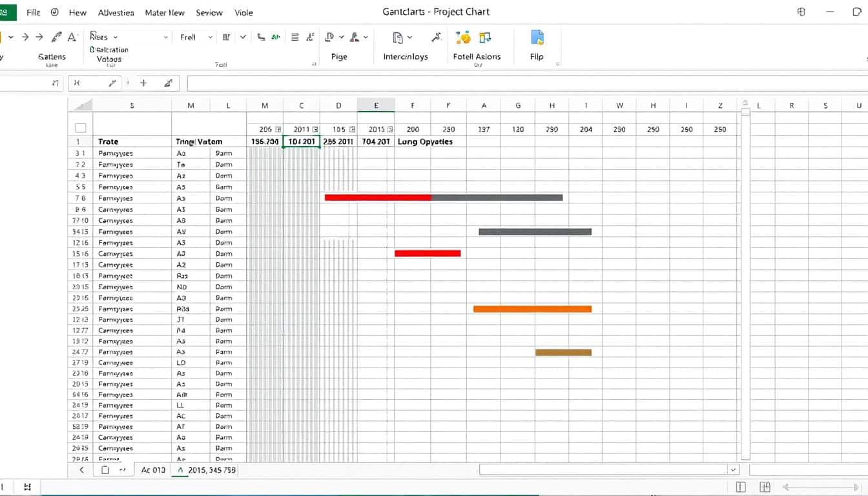Open the Mater New ribbon tab
868x496 pixels.
pos(165,12)
